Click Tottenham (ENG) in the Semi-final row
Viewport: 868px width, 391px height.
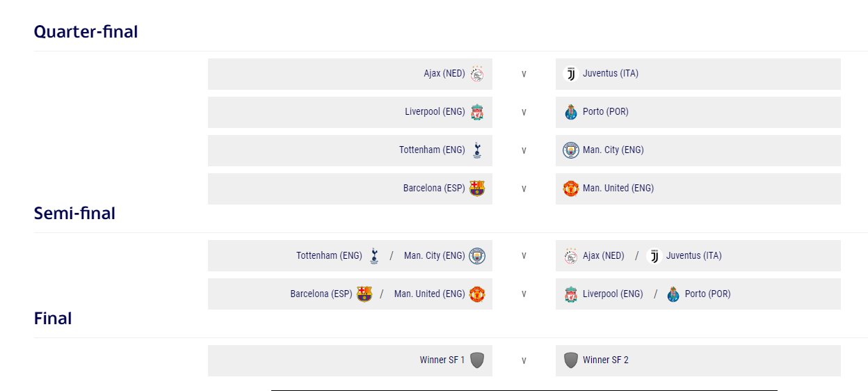tap(329, 255)
